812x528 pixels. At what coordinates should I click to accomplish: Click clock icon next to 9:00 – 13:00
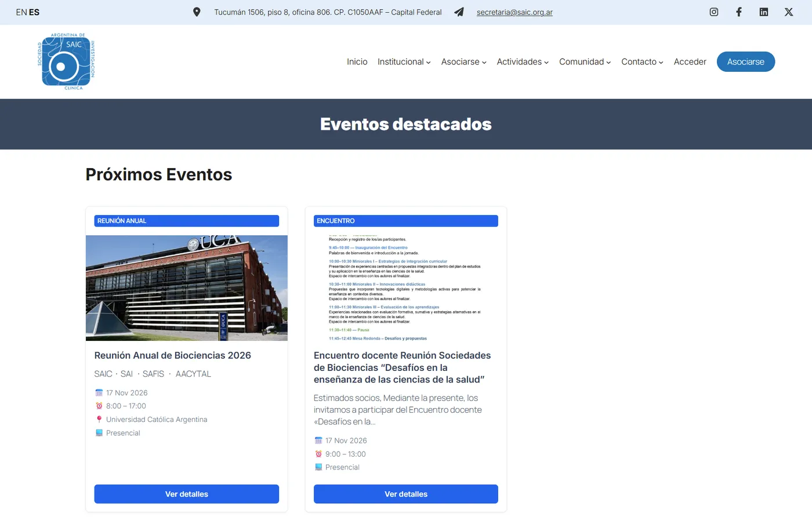[318, 454]
